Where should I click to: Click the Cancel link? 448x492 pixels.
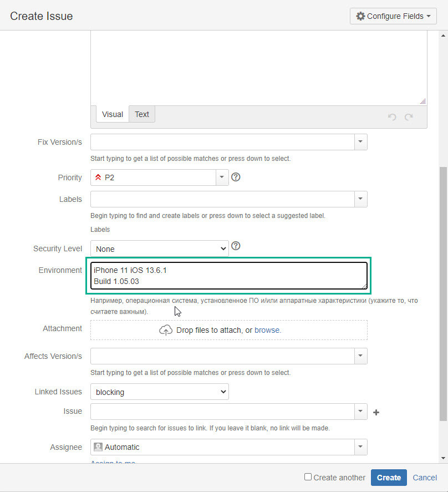(425, 478)
